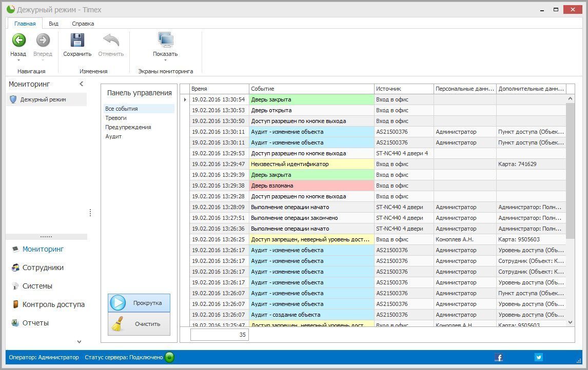
Task: Open the Контроль доступа section
Action: tap(53, 304)
